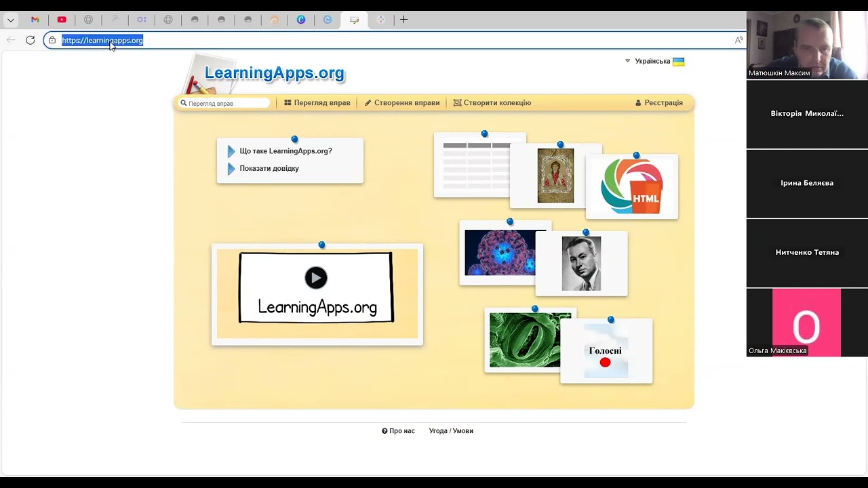The height and width of the screenshot is (488, 868).
Task: Open the table grid example thumbnail
Action: tap(472, 165)
